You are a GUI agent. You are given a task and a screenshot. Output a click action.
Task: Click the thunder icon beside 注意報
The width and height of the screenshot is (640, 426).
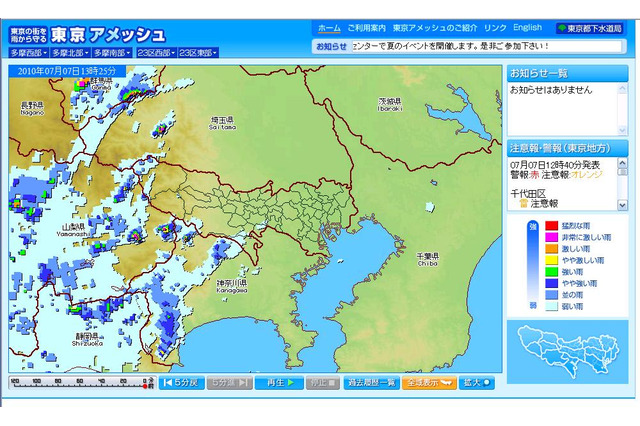[523, 203]
